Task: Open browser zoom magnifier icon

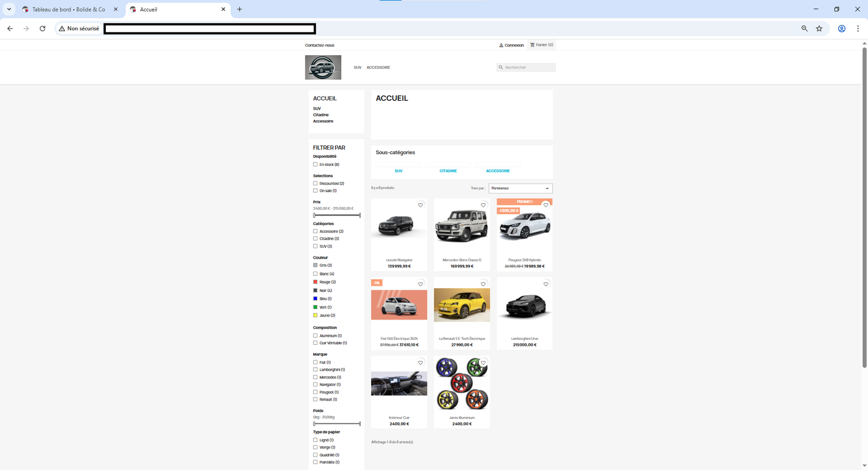Action: pyautogui.click(x=805, y=28)
